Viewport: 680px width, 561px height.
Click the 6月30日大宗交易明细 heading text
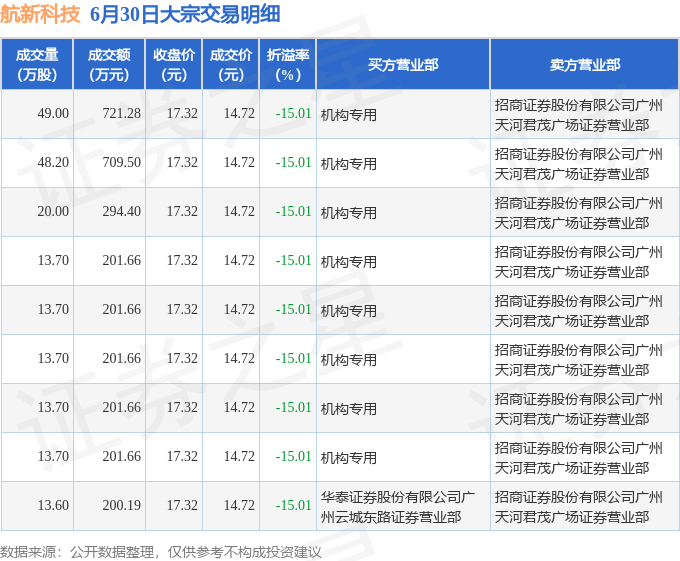pyautogui.click(x=185, y=14)
